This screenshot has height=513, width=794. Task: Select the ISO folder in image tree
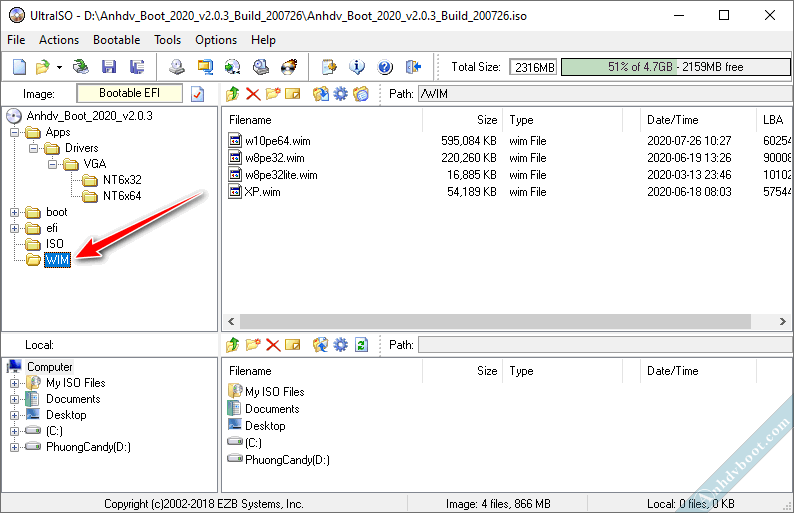pos(55,244)
